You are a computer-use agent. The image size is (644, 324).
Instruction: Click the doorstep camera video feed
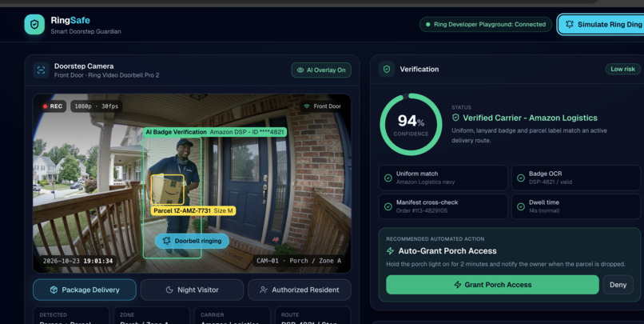(x=192, y=183)
